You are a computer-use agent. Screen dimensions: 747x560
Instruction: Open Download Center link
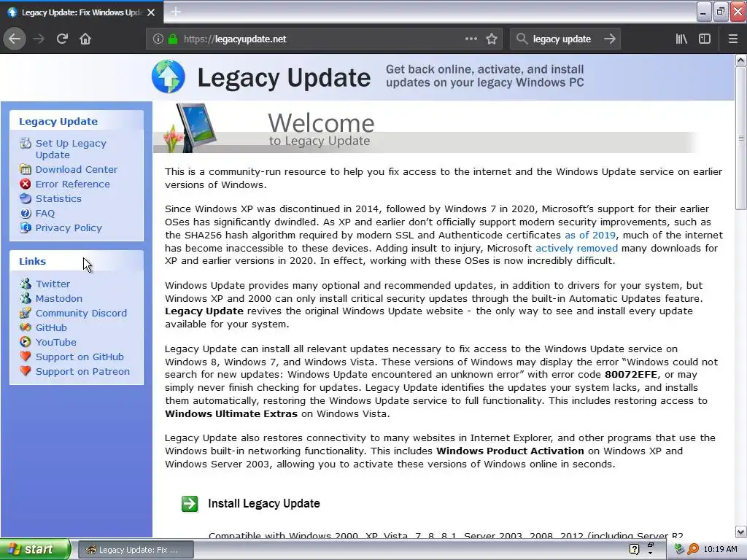point(76,169)
